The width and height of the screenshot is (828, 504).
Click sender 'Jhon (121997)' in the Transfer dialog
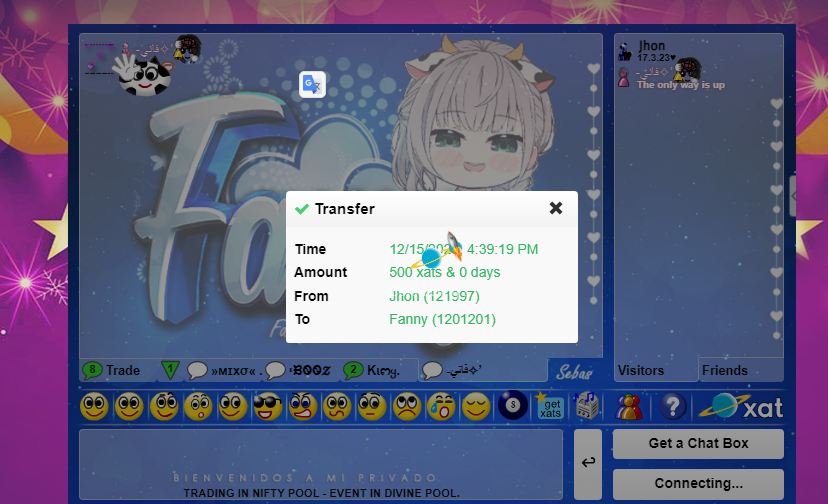click(434, 296)
